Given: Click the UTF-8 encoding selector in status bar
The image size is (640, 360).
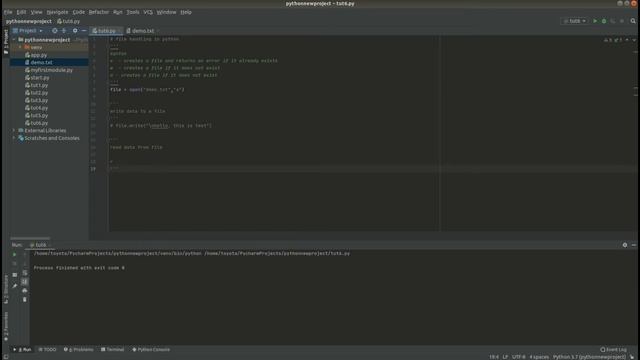Looking at the screenshot, I should tap(519, 357).
